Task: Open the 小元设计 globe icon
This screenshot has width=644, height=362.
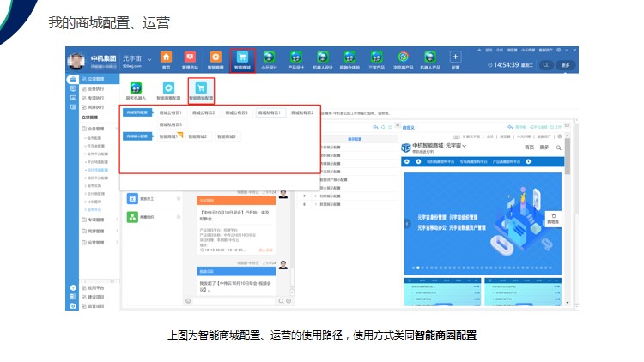Action: coord(269,57)
